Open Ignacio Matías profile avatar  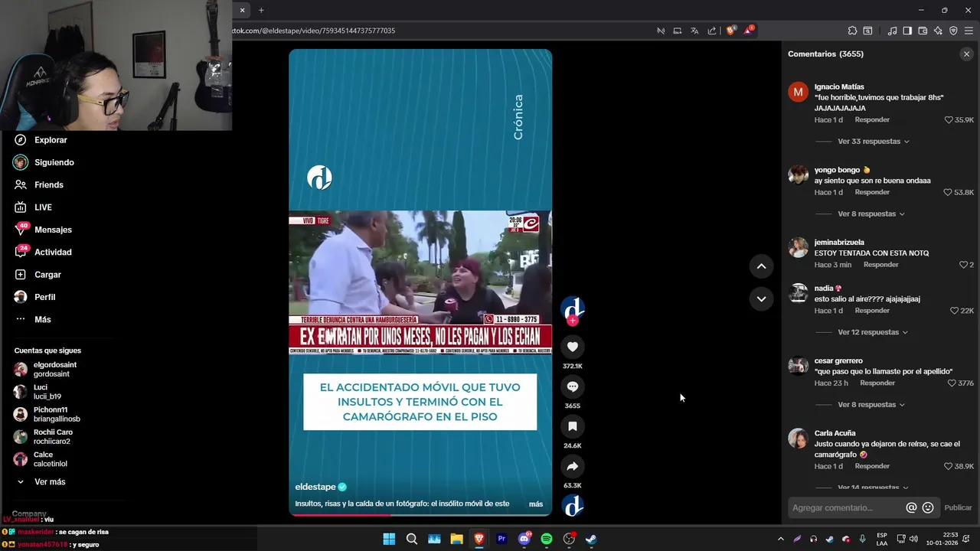tap(798, 92)
